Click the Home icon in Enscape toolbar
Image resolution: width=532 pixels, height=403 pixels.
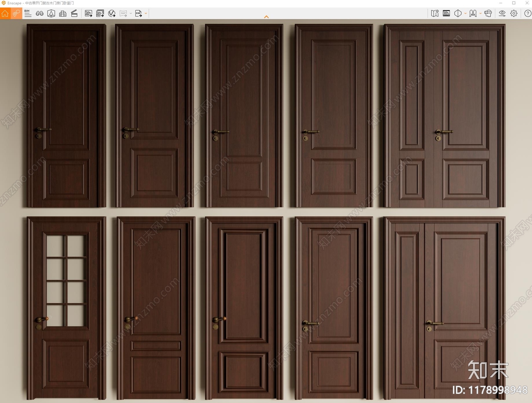coord(5,13)
